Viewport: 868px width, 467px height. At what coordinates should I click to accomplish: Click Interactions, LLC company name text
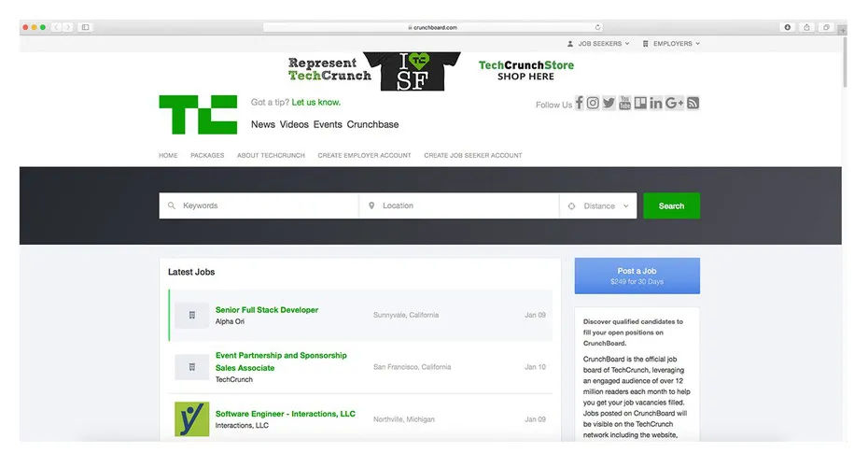click(242, 426)
